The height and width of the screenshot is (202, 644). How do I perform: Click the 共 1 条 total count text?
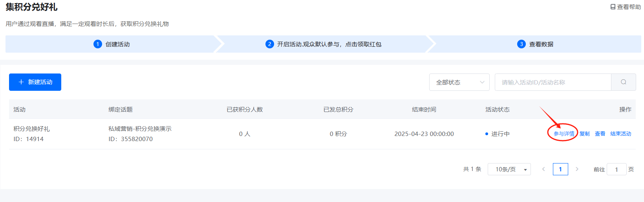472,169
